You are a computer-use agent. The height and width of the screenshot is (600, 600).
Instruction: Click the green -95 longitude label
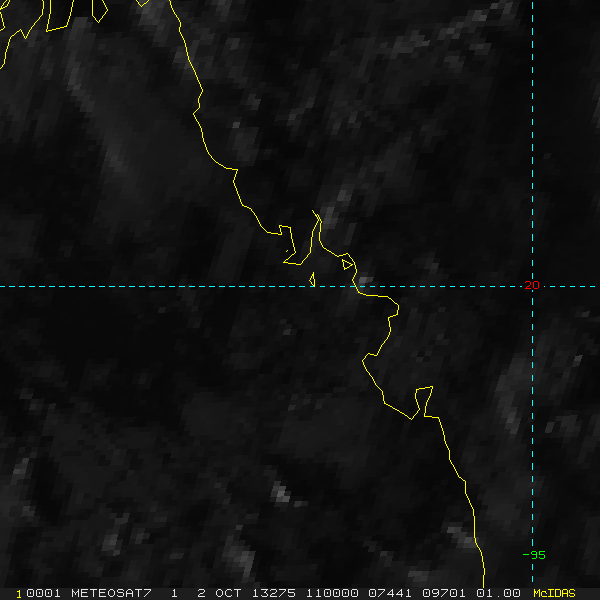coord(534,555)
